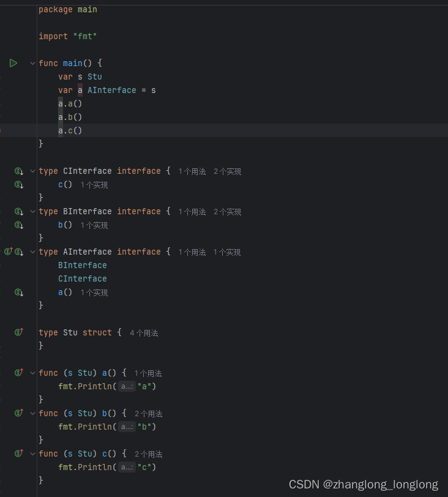
Task: Open '1个实现' hint next to a() in AInterface
Action: click(x=94, y=293)
